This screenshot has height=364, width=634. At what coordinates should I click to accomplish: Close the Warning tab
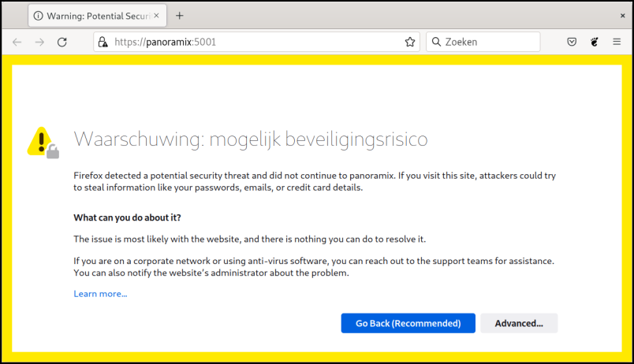[x=156, y=16]
